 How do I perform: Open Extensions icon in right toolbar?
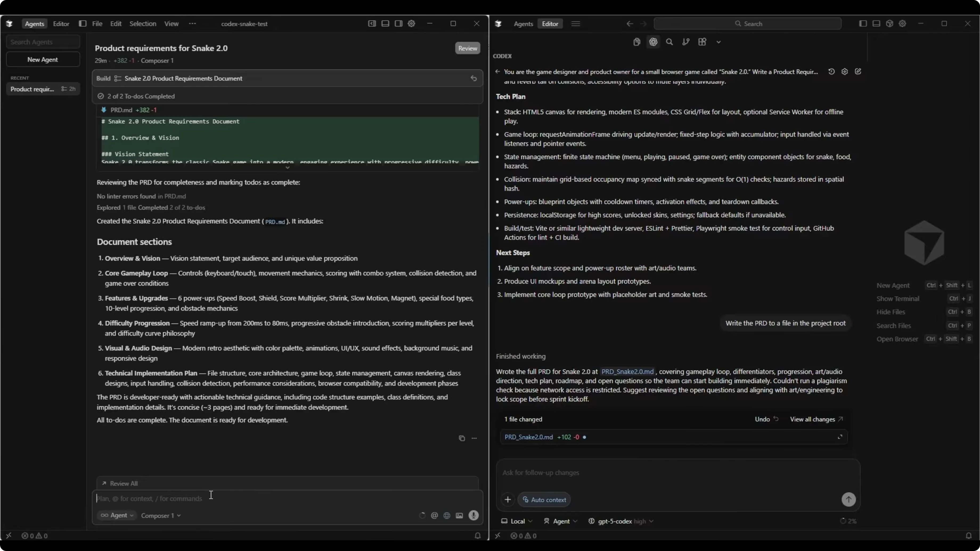pyautogui.click(x=702, y=42)
